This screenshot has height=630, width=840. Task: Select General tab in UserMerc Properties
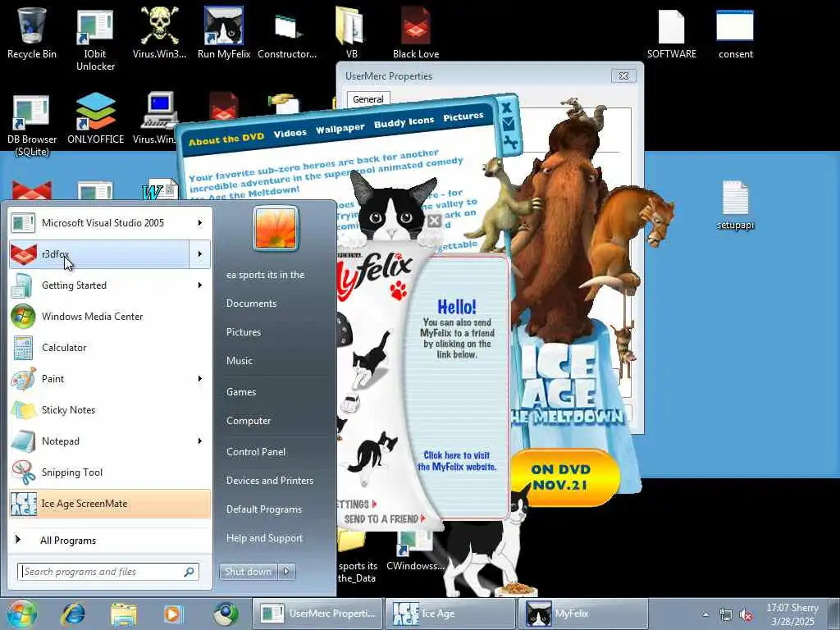point(368,99)
